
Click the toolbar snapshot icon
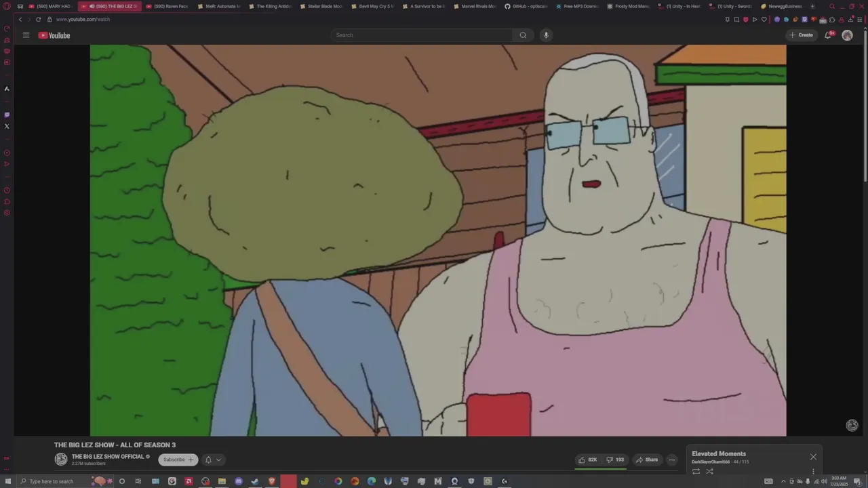pyautogui.click(x=736, y=20)
